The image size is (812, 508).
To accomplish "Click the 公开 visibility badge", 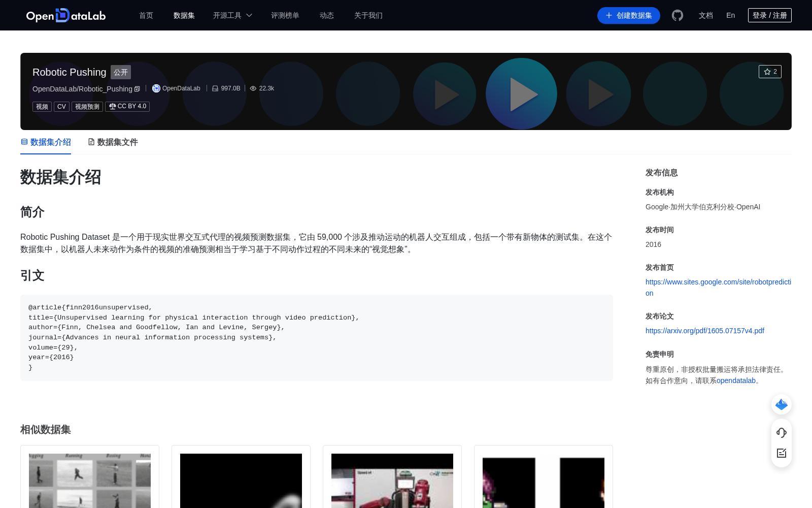I will click(x=121, y=72).
